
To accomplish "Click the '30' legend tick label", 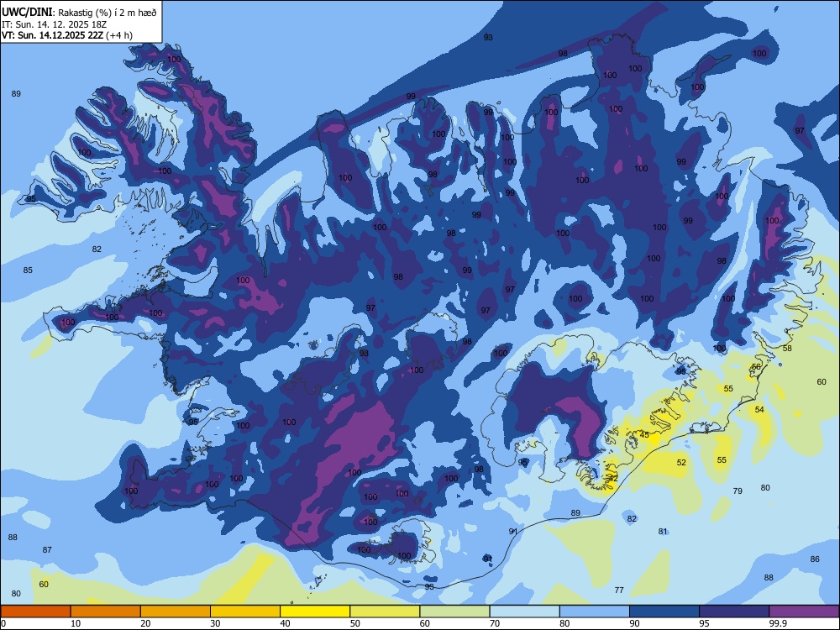I will pos(215,623).
